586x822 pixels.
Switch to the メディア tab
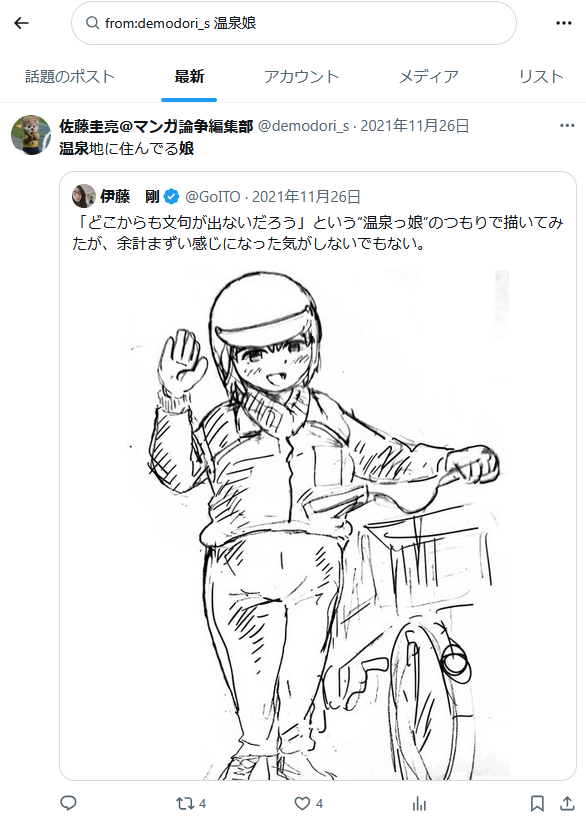tap(429, 77)
